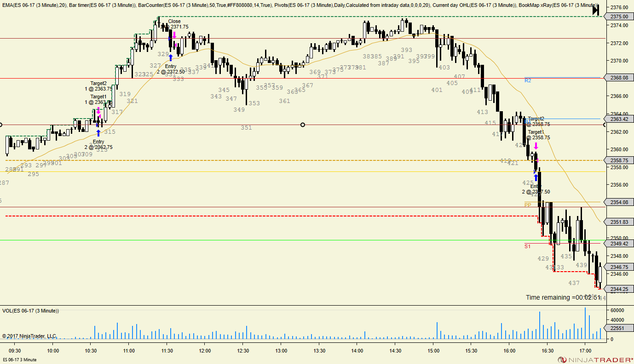Screen dimensions: 634x364
Task: Click the scroll-to-latest-bar arrow icon
Action: click(x=596, y=10)
